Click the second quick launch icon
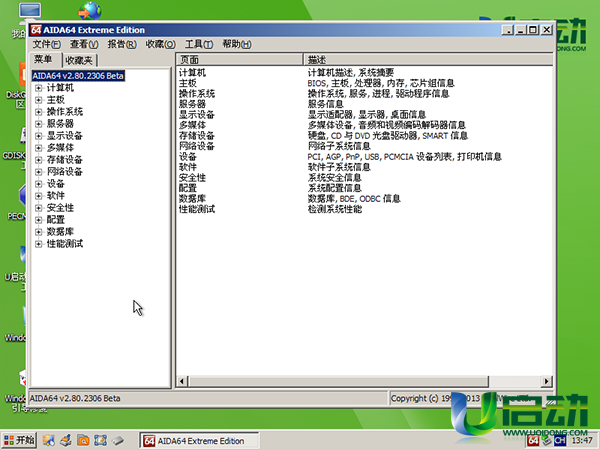600x450 pixels. 65,440
